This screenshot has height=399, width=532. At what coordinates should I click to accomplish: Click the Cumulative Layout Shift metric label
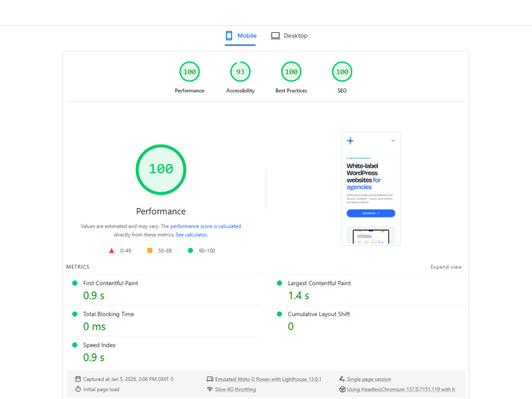pyautogui.click(x=319, y=314)
